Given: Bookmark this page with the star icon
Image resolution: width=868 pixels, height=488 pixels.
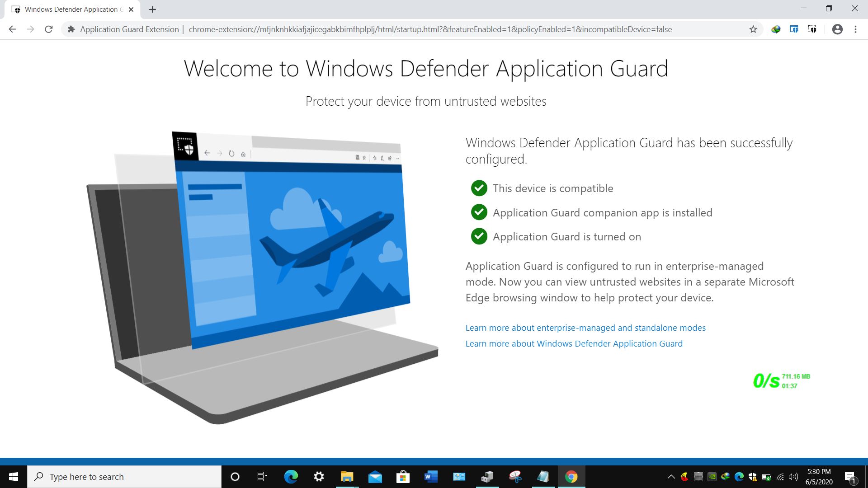Looking at the screenshot, I should [753, 29].
